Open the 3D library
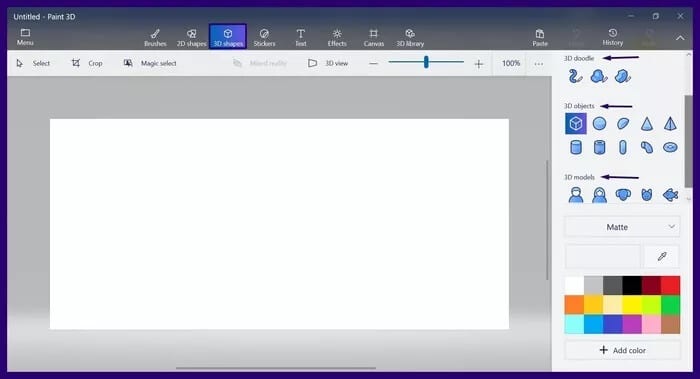This screenshot has height=379, width=700. pos(410,37)
